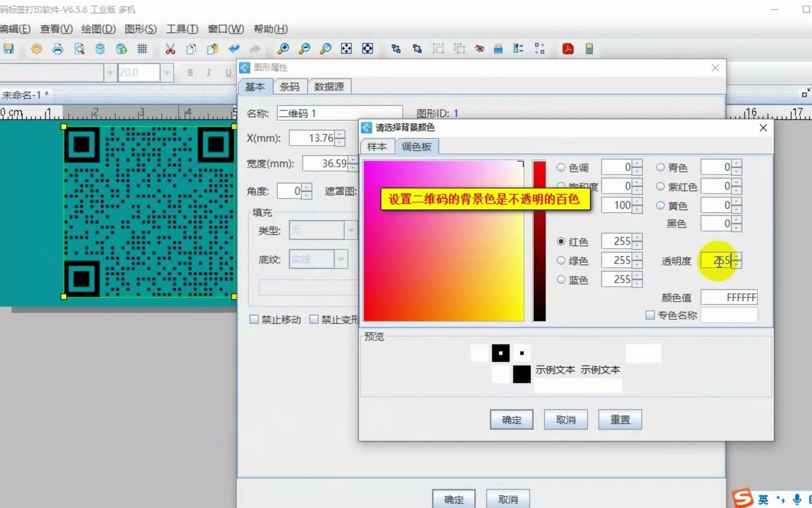Check the 禁止移动 checkbox
Image resolution: width=812 pixels, height=508 pixels.
pos(254,319)
